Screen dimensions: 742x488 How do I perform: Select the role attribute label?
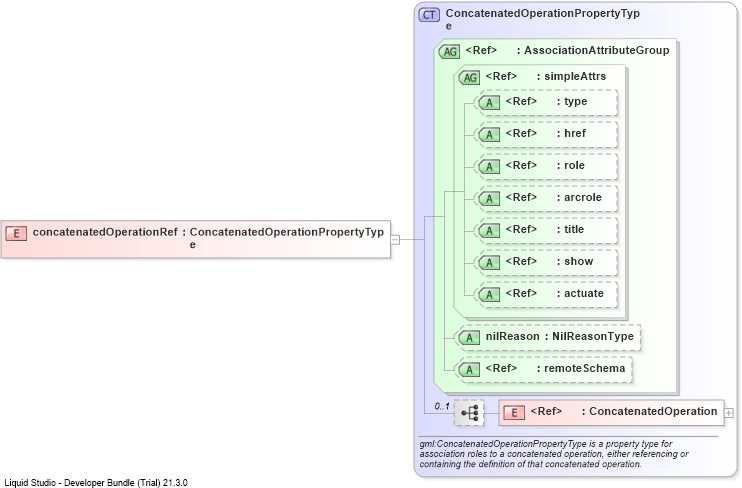[574, 165]
